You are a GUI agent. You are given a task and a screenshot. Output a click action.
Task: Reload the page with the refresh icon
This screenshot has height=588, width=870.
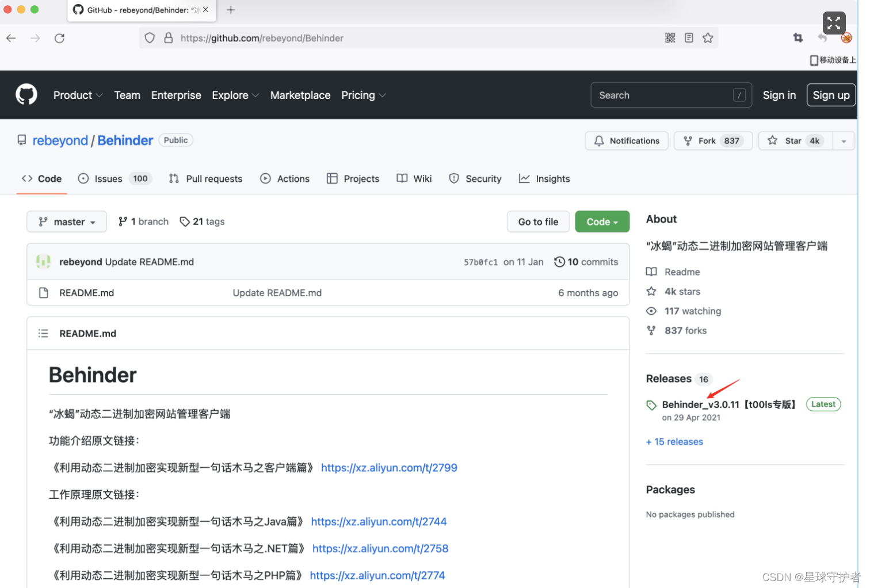pyautogui.click(x=59, y=38)
